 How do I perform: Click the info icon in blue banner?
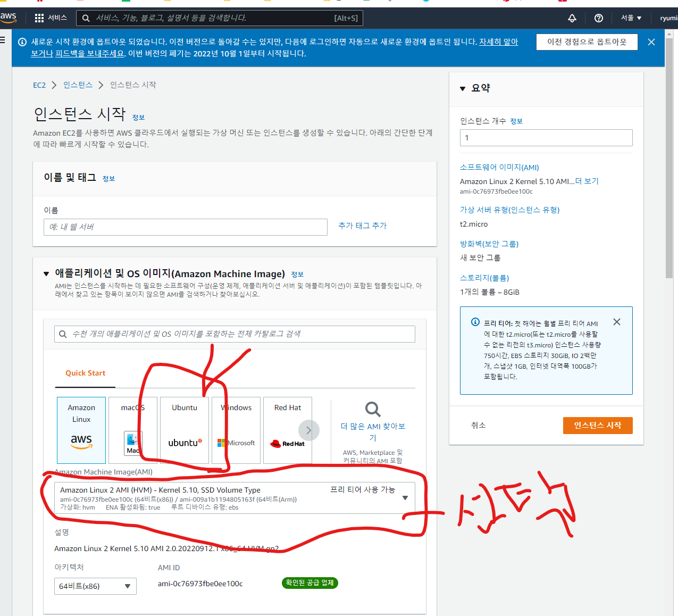22,42
